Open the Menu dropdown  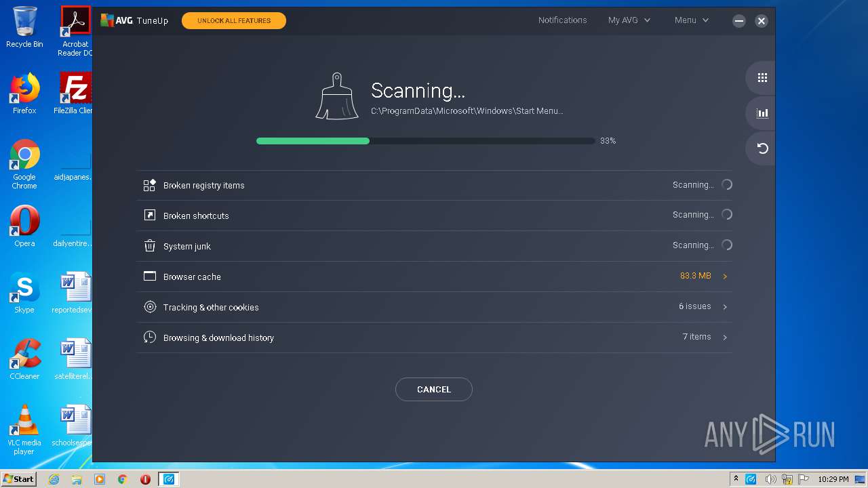(692, 20)
